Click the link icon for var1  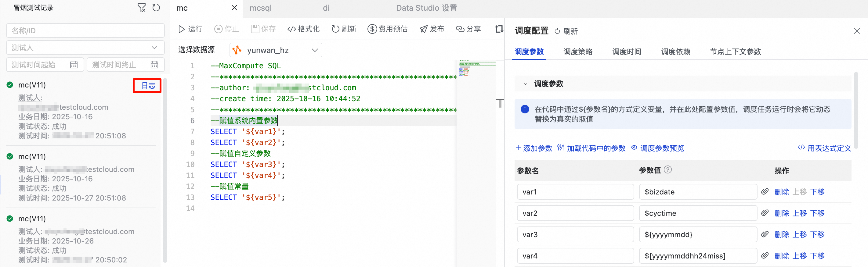(x=765, y=192)
